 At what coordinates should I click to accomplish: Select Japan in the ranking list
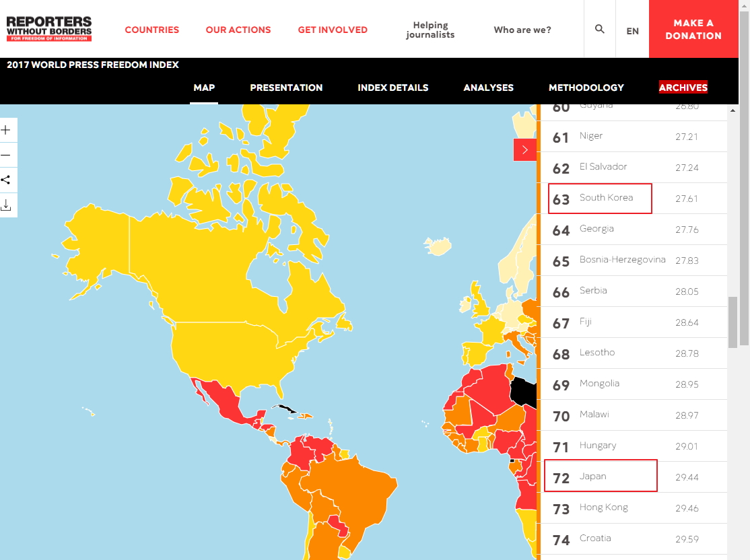click(593, 477)
